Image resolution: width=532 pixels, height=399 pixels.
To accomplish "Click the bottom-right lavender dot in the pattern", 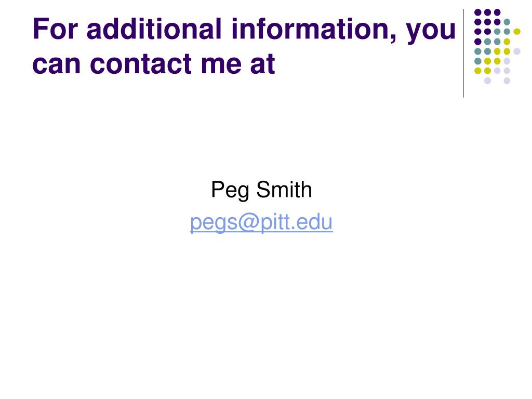I will [x=507, y=81].
